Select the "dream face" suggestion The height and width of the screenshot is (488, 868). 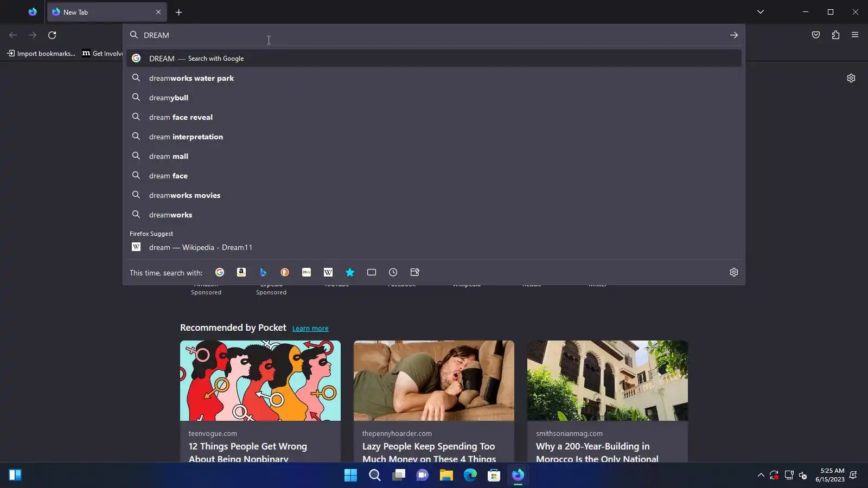point(434,176)
